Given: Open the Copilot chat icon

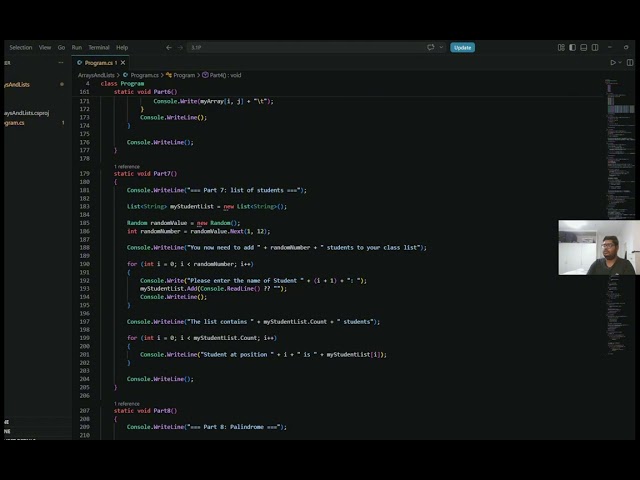Looking at the screenshot, I should click(x=431, y=47).
